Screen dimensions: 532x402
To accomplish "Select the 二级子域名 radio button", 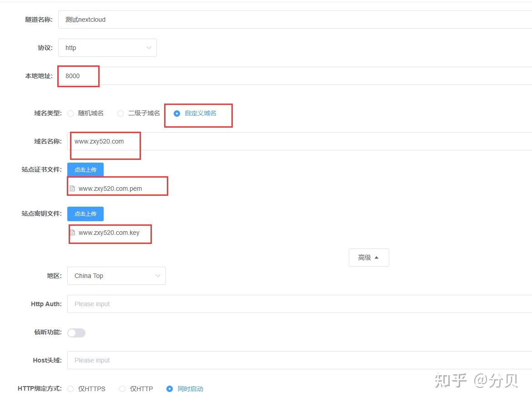I will point(120,114).
